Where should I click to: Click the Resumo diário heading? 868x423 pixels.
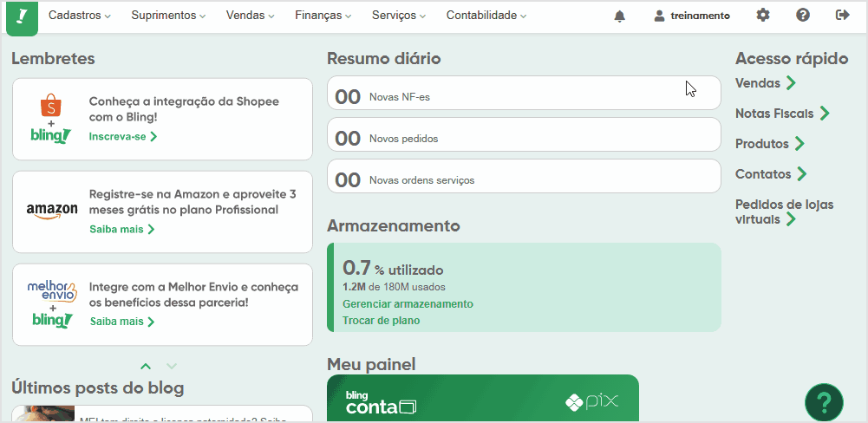coord(384,59)
